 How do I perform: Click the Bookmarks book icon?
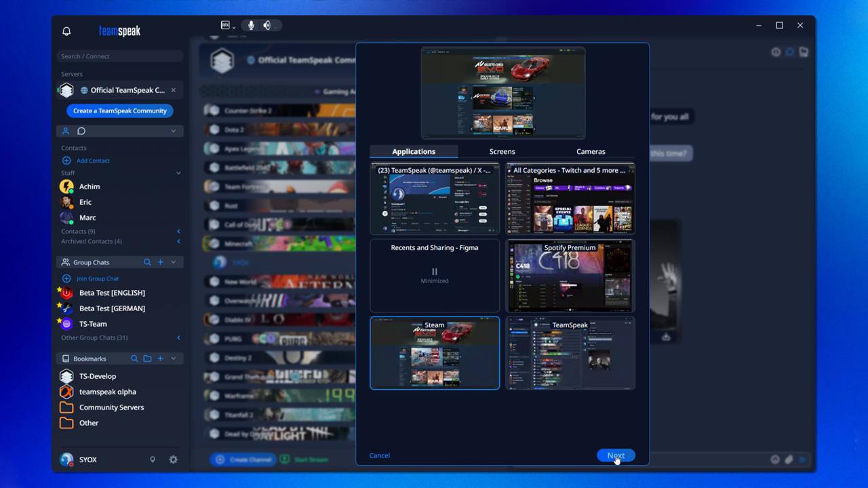66,359
